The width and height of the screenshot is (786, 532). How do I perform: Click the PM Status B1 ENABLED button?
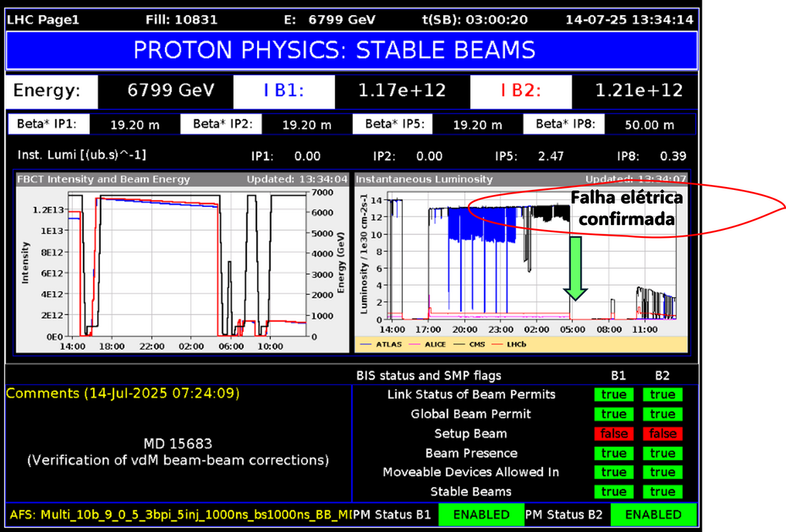[x=481, y=514]
